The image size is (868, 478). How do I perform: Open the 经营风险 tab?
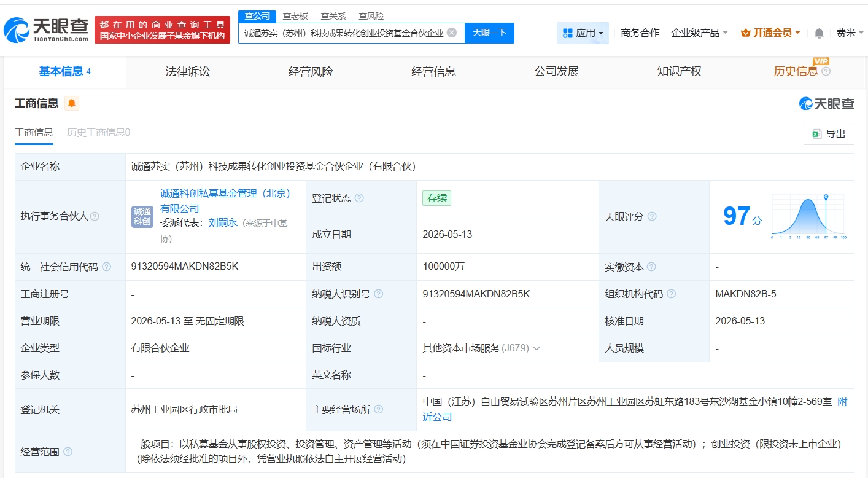pos(311,71)
